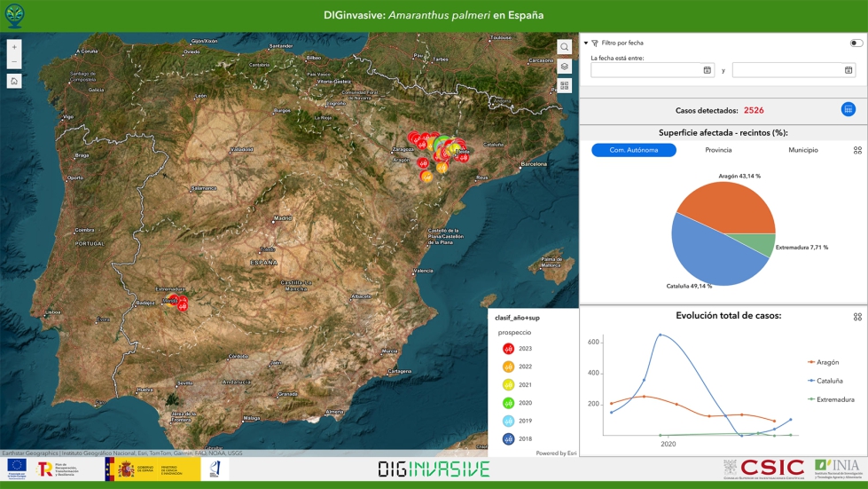The width and height of the screenshot is (868, 489).
Task: Open the end date calendar picker
Action: point(848,70)
